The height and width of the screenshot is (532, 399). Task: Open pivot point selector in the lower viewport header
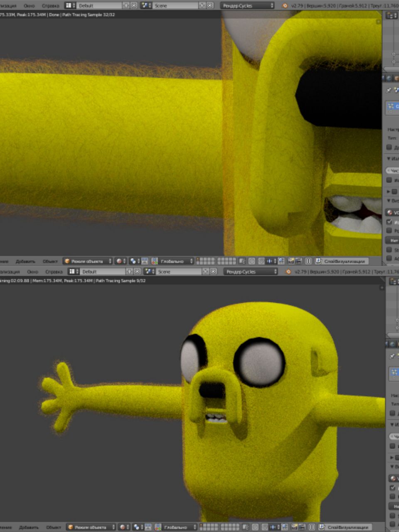coord(138,527)
